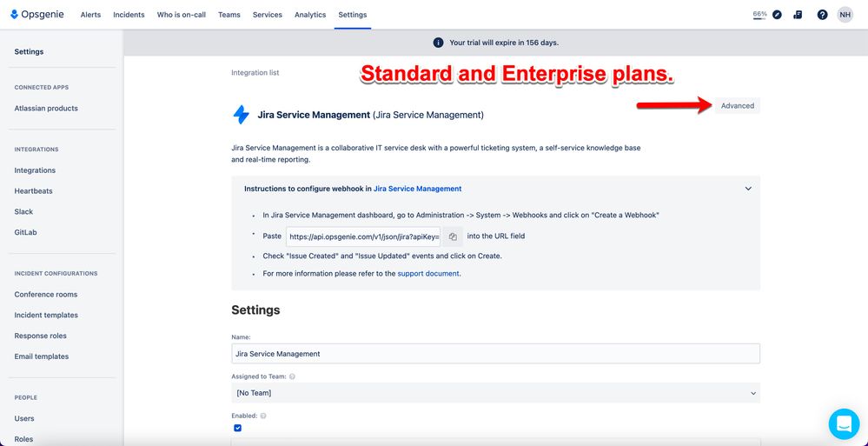The image size is (868, 446).
Task: Follow the Integration list breadcrumb link
Action: (x=255, y=72)
